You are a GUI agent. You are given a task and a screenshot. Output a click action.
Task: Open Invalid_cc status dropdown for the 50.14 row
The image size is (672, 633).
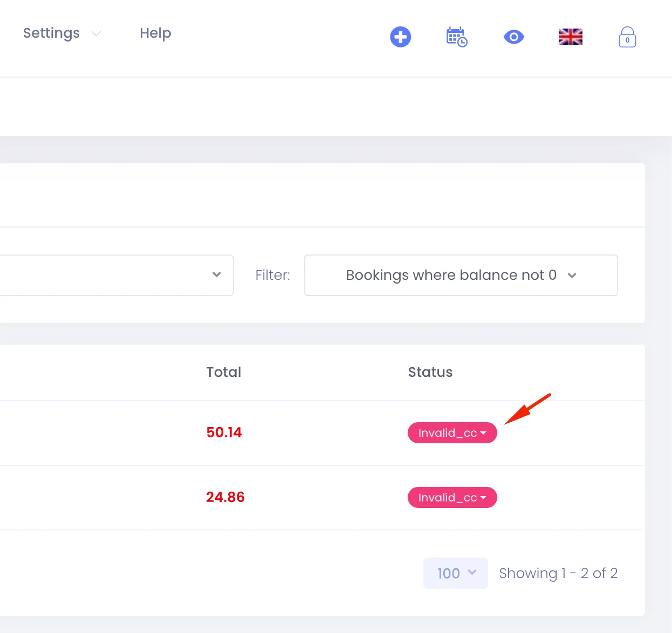click(x=452, y=433)
